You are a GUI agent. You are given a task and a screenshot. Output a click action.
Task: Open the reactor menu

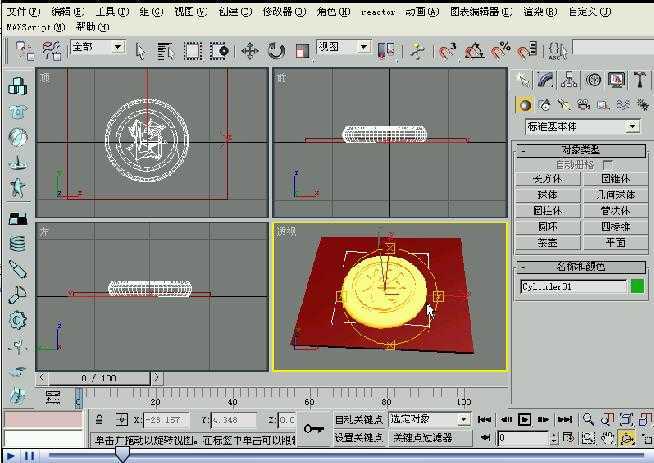click(378, 12)
